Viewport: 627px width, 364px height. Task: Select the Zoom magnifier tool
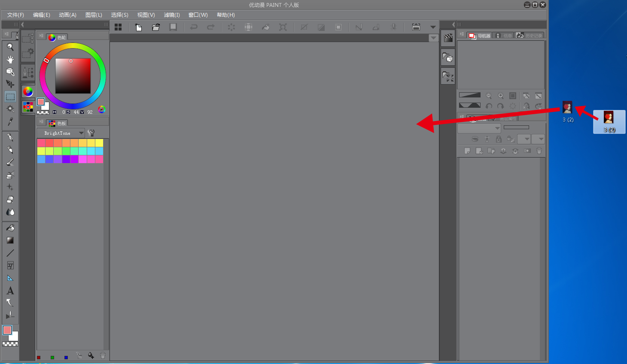(x=10, y=47)
